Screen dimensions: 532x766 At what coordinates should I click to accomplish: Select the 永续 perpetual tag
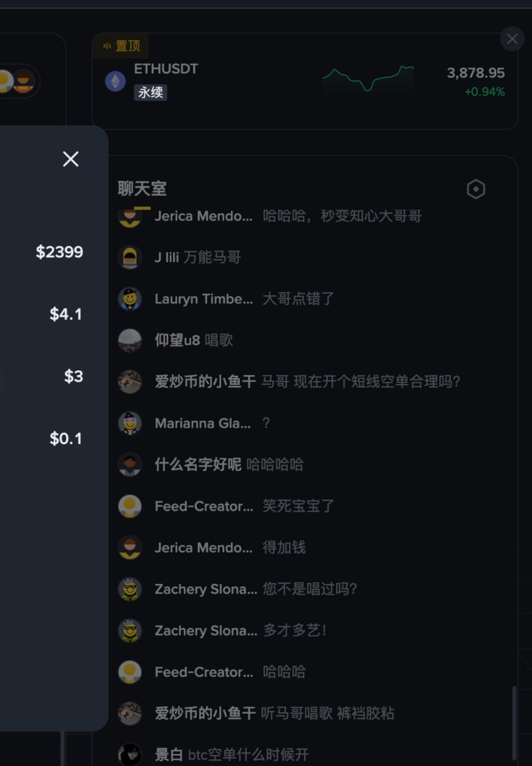pyautogui.click(x=150, y=93)
